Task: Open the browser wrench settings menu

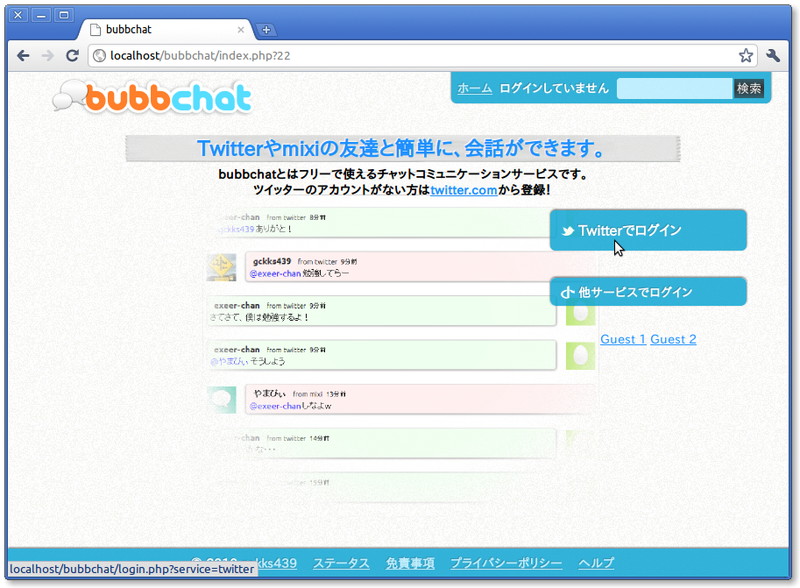Action: pos(773,55)
